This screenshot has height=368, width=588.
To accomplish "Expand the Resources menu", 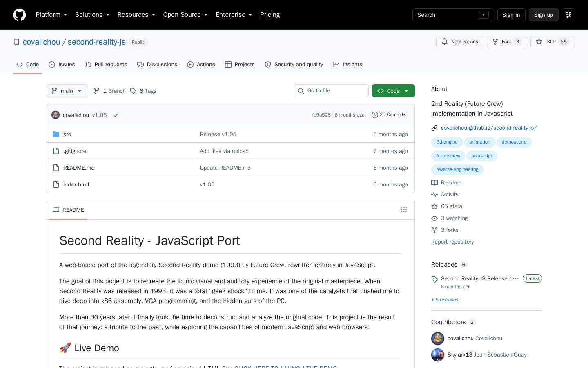I will (x=136, y=15).
